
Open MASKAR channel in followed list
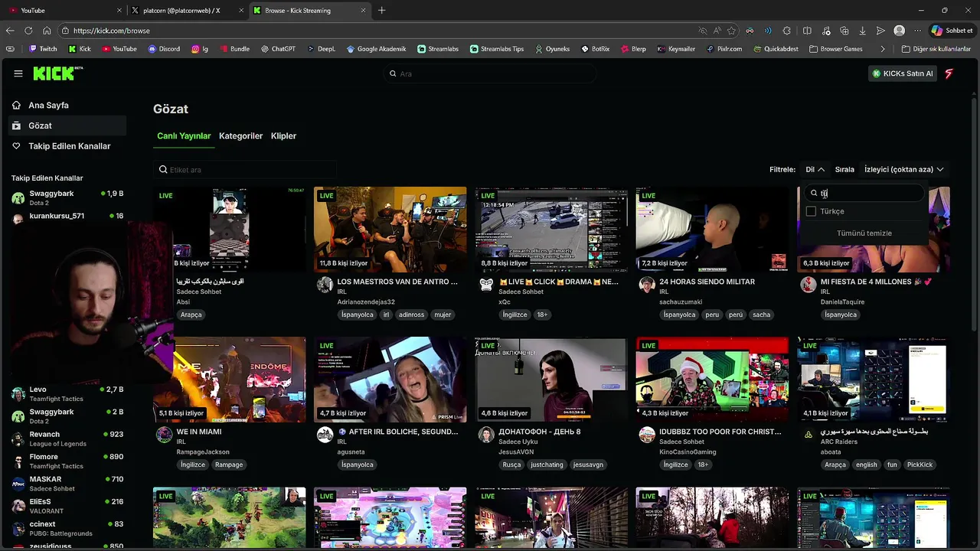[67, 484]
